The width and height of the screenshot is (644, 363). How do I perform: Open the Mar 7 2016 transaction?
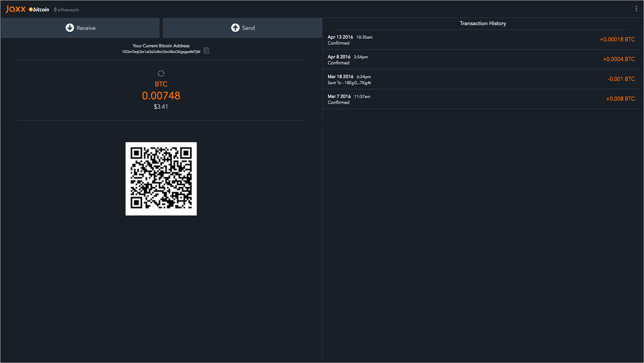click(481, 99)
